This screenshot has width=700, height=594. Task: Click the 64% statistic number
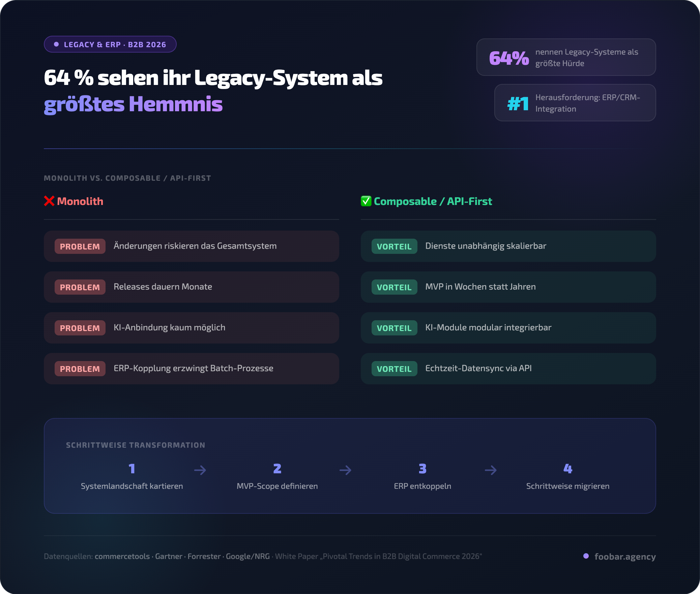[509, 58]
